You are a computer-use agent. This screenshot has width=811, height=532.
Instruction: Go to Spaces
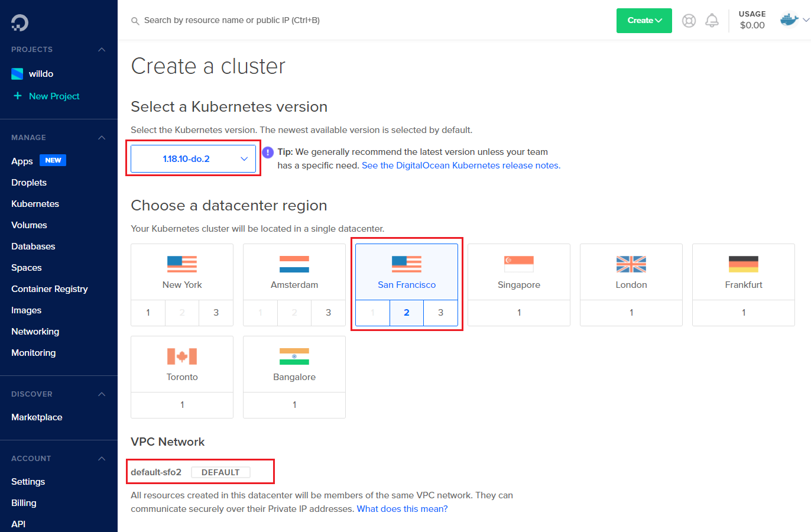[27, 268]
